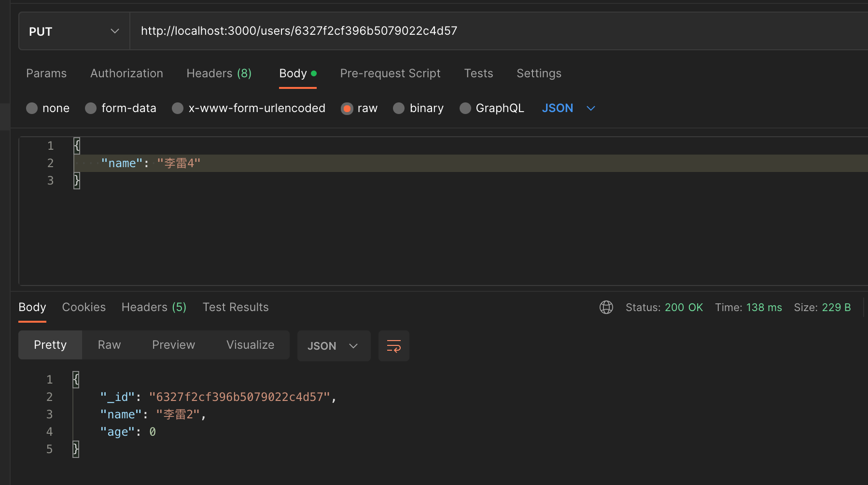The image size is (868, 485).
Task: Show the response Body tab
Action: click(x=32, y=307)
